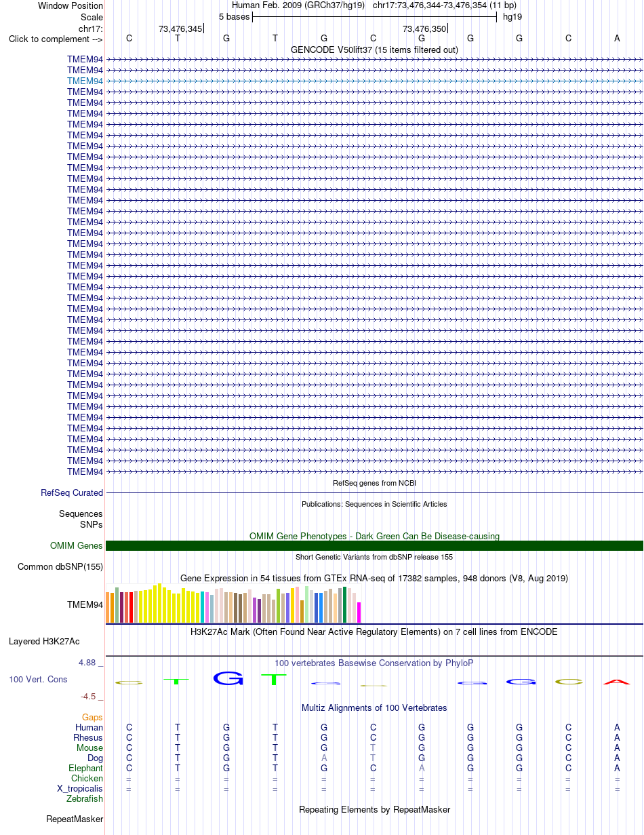Click the 'Dog' alignment row label

pyautogui.click(x=95, y=758)
